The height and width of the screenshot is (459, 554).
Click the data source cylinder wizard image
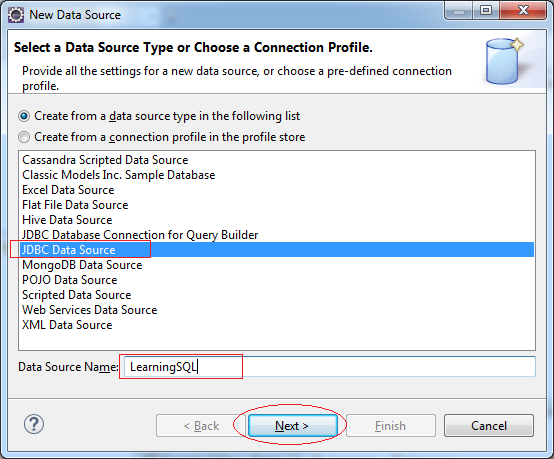(505, 61)
